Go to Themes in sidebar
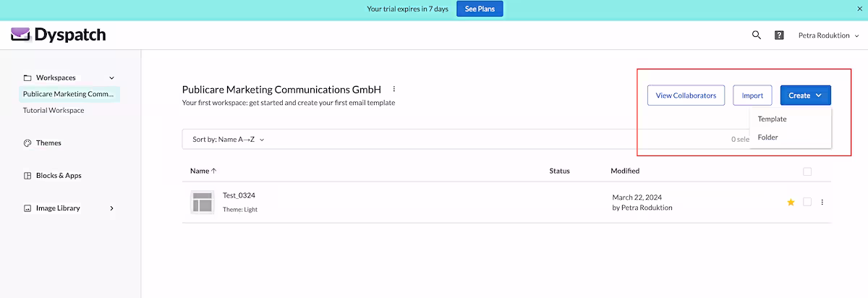Viewport: 868px width, 298px height. coord(48,143)
